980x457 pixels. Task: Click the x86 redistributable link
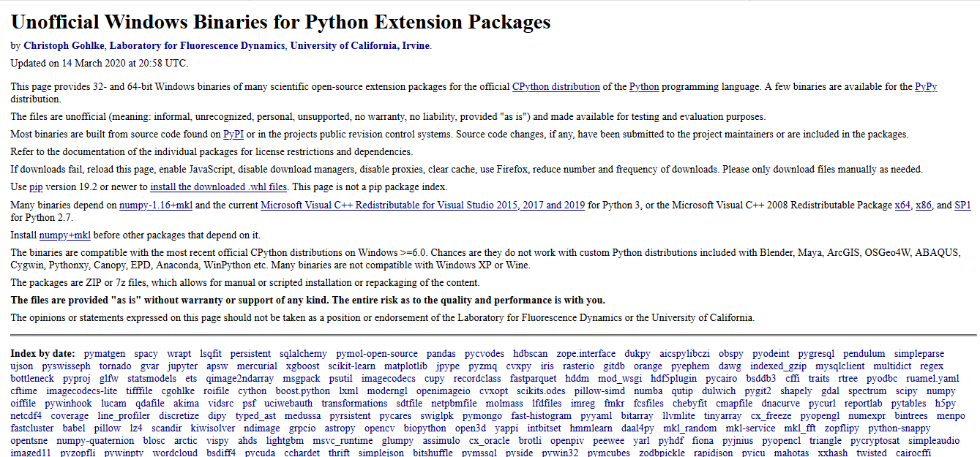pyautogui.click(x=922, y=204)
